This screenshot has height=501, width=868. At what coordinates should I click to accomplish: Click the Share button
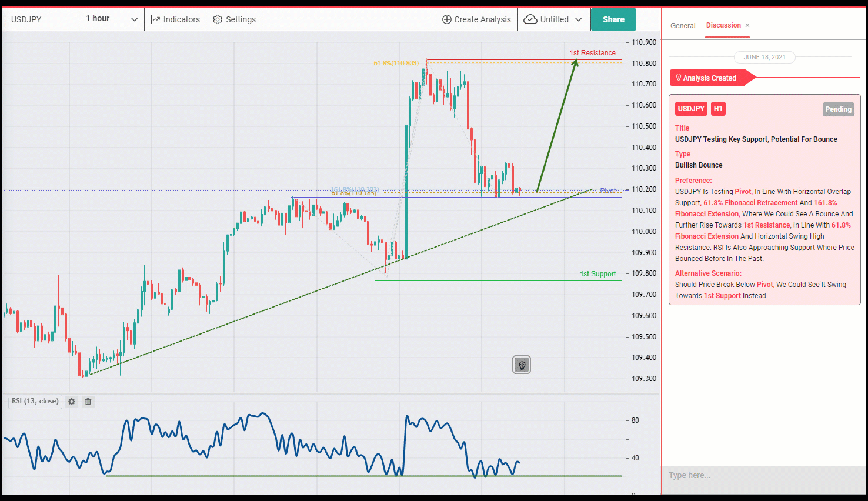pyautogui.click(x=613, y=19)
